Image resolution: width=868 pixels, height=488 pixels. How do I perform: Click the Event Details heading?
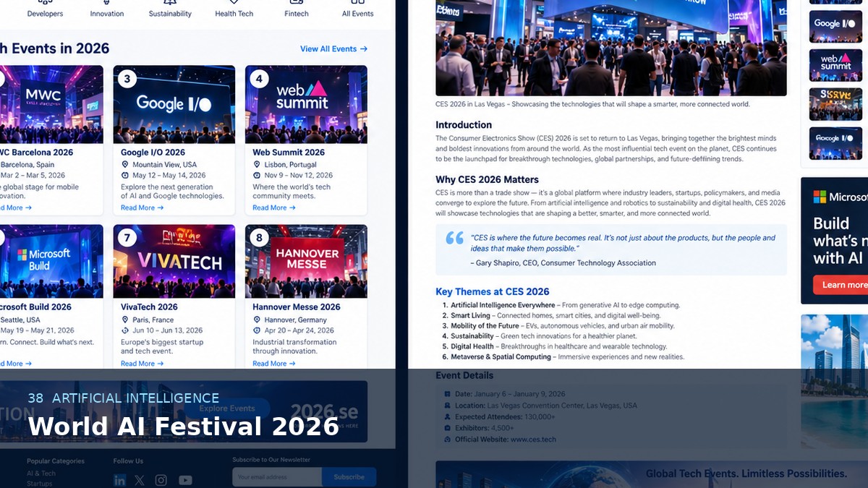[x=464, y=376]
